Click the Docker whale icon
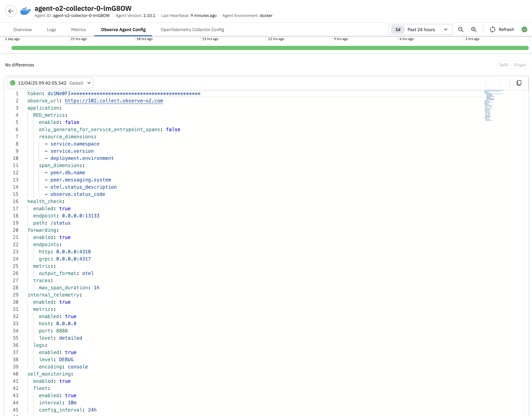Viewport: 532px width, 416px height. (25, 11)
